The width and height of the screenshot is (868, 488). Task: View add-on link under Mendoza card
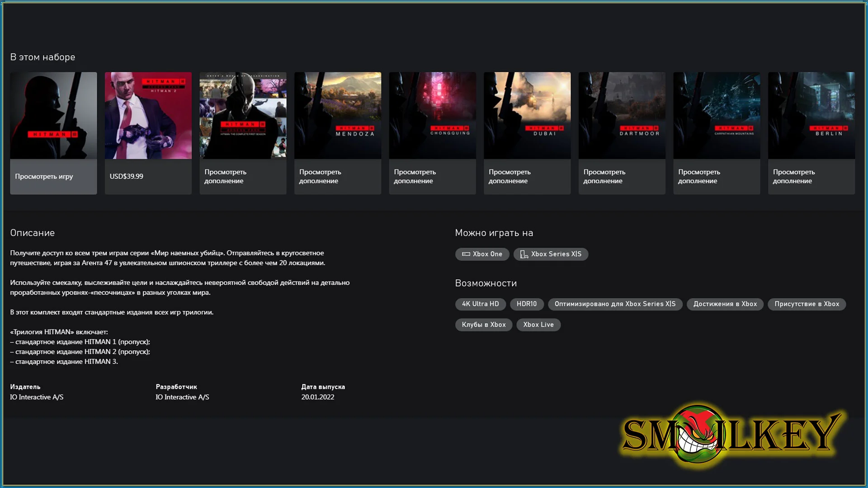pyautogui.click(x=320, y=176)
